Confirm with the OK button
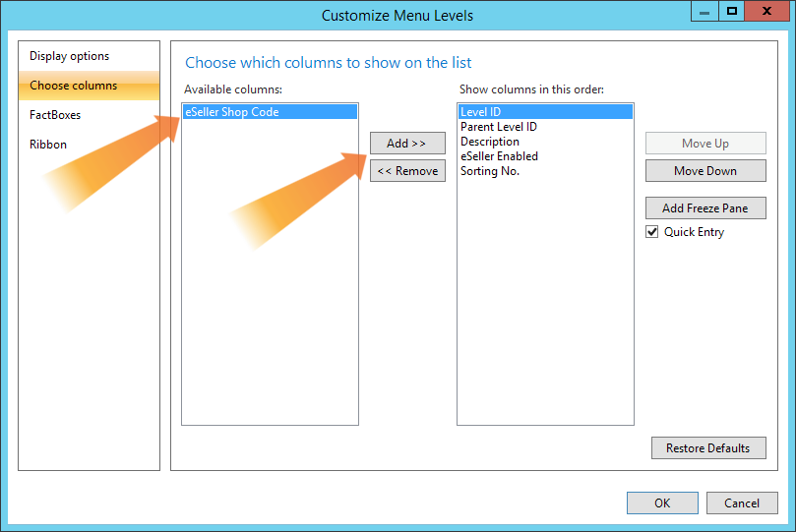Image resolution: width=796 pixels, height=532 pixels. (x=662, y=502)
